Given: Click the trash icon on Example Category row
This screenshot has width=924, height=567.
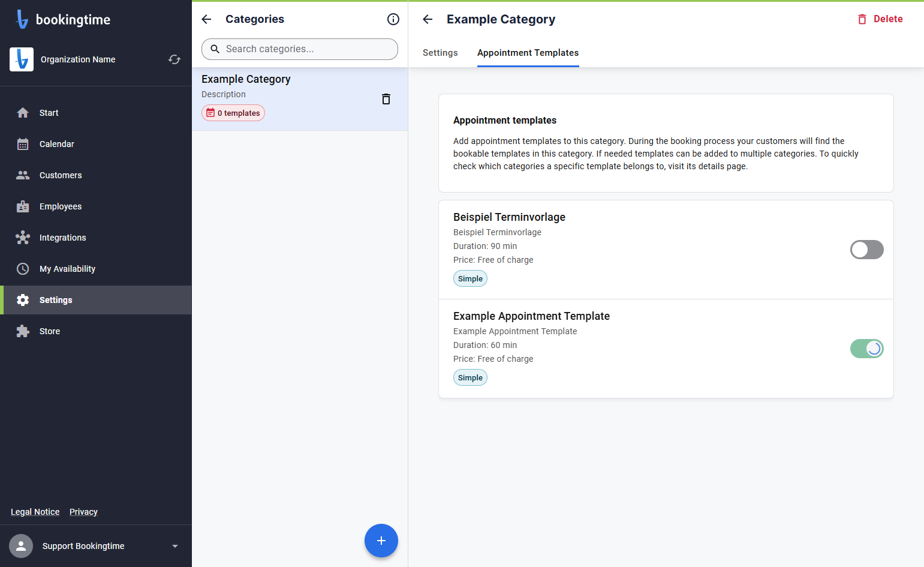Looking at the screenshot, I should click(x=386, y=99).
